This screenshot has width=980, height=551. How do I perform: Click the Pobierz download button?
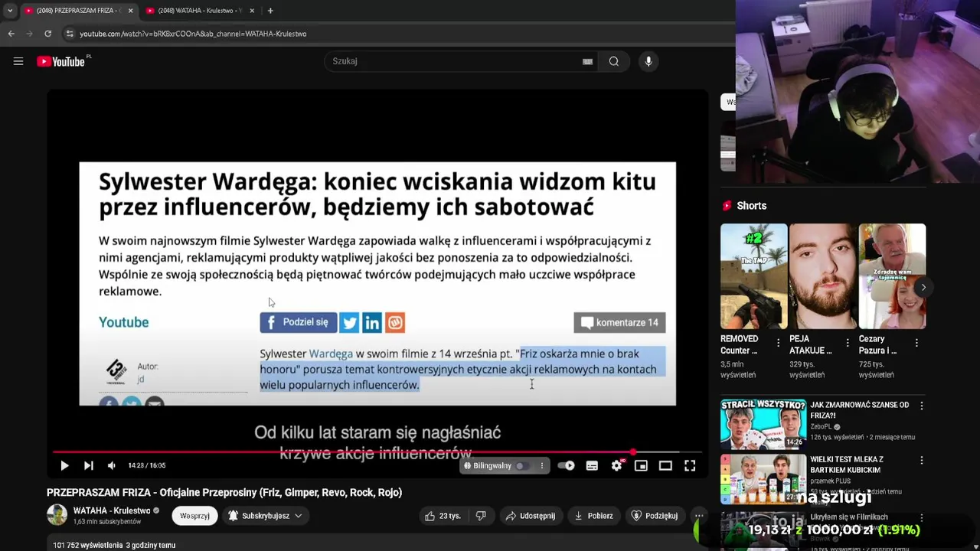593,516
